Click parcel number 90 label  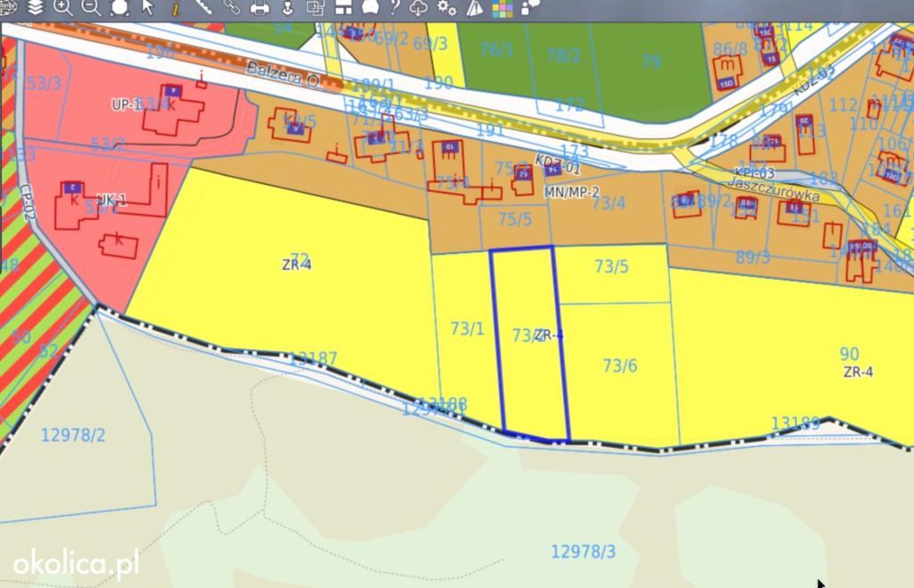point(850,353)
